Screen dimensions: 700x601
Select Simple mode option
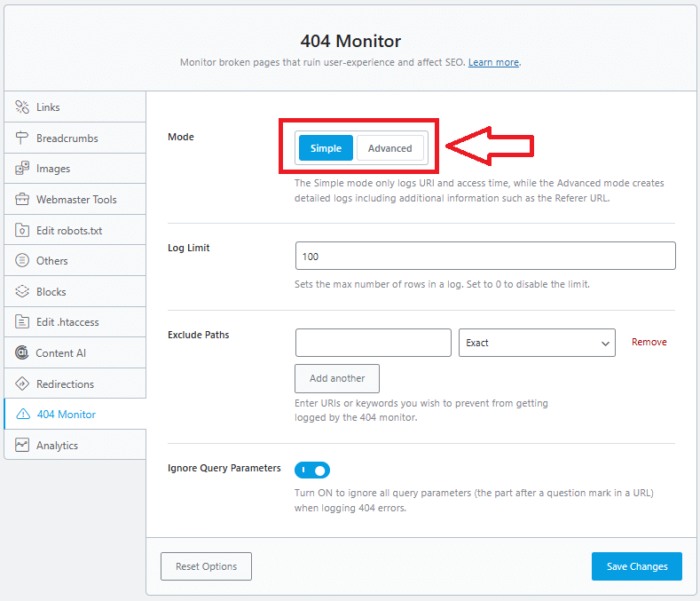point(326,148)
